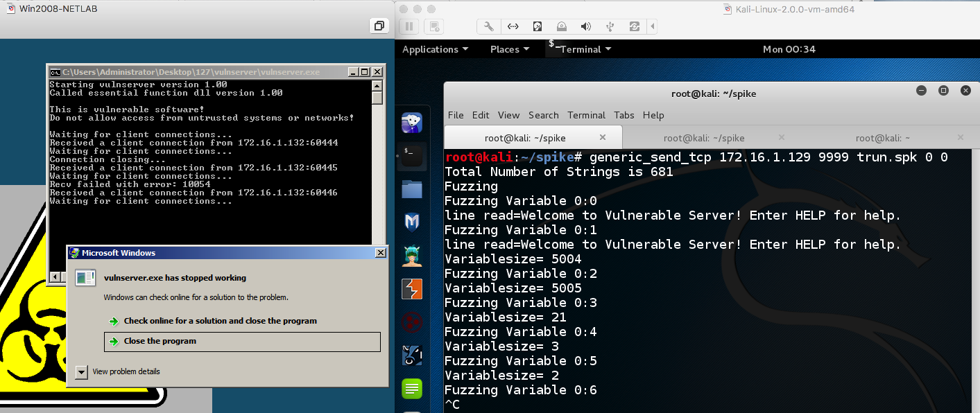Click the USB devices toolbar icon
Image resolution: width=980 pixels, height=413 pixels.
tap(610, 26)
